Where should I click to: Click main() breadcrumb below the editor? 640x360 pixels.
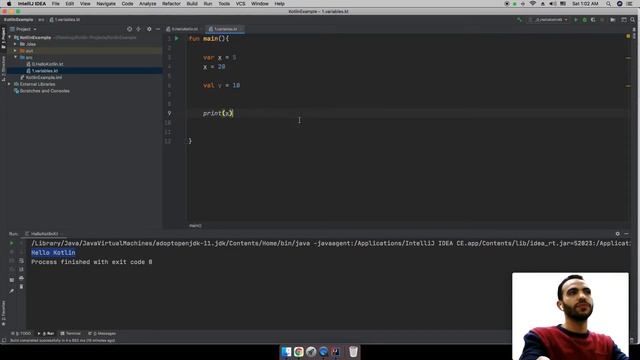tap(195, 226)
